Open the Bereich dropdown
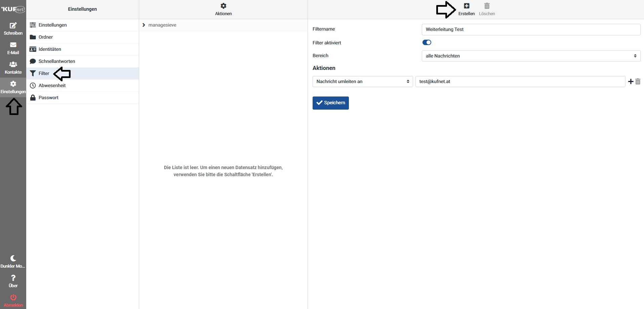The height and width of the screenshot is (309, 644). point(531,56)
